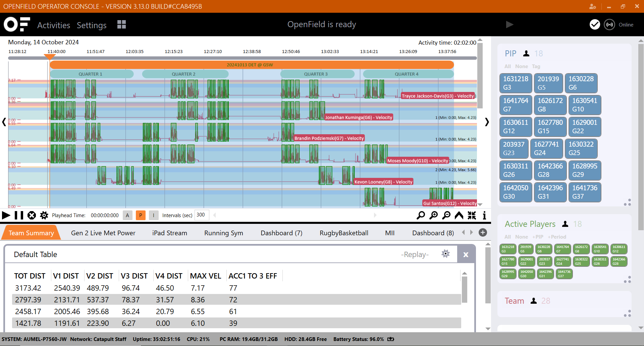Image resolution: width=644 pixels, height=346 pixels.
Task: Click the fit-to-view arrows icon
Action: (x=472, y=215)
